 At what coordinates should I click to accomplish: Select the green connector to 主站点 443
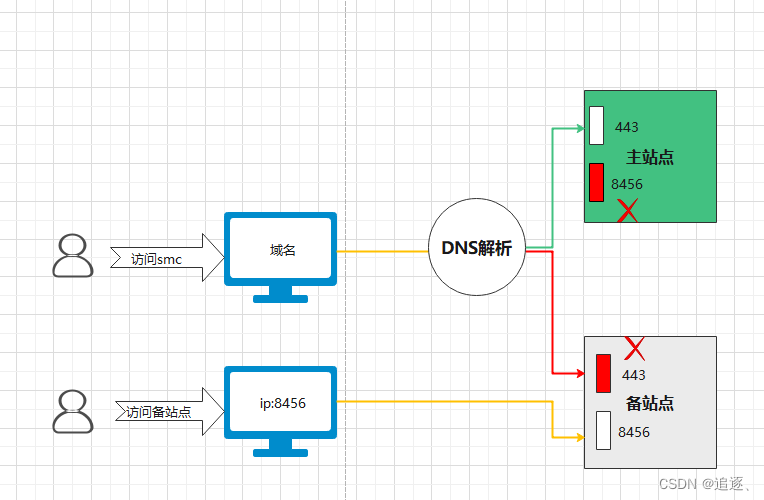click(553, 188)
